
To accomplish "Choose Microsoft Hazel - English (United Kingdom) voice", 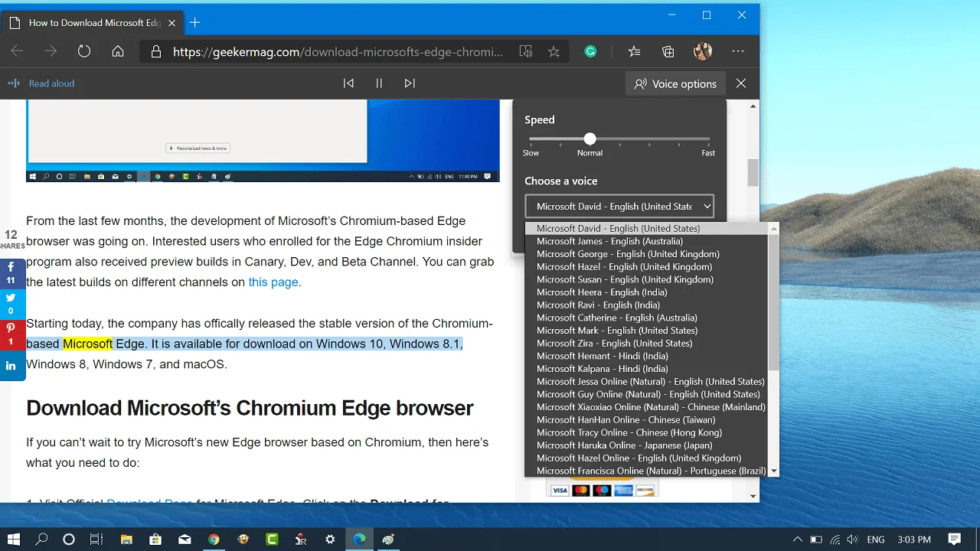I will tap(624, 266).
